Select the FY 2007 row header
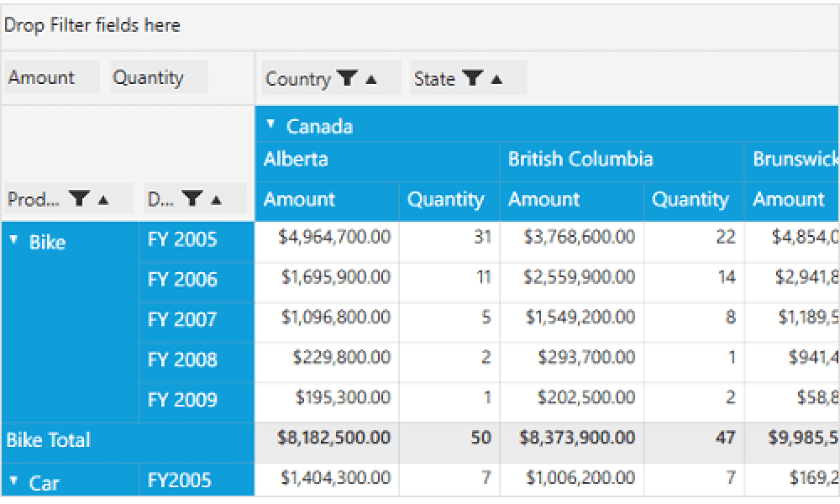Image resolution: width=840 pixels, height=504 pixels. pyautogui.click(x=182, y=319)
